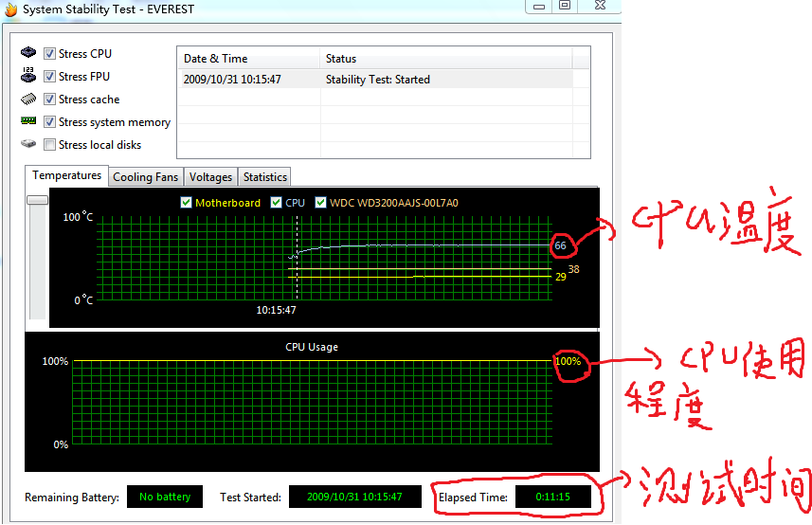This screenshot has height=525, width=812.
Task: Click the 100% CPU usage reading
Action: click(x=568, y=361)
